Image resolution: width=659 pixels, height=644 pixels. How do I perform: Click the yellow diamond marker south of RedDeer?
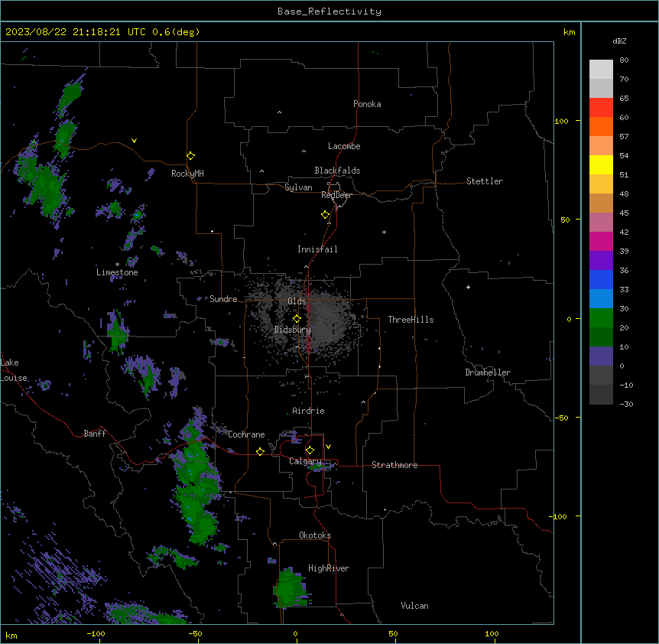[x=325, y=214]
